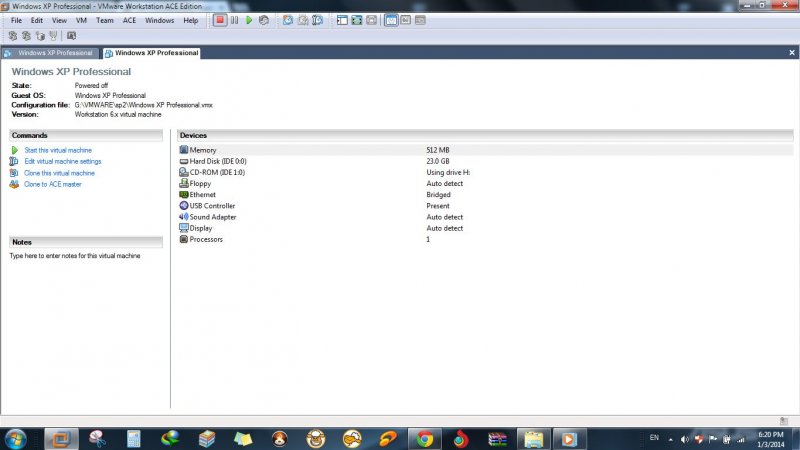Show hidden system tray icons arrow
800x450 pixels.
click(670, 439)
